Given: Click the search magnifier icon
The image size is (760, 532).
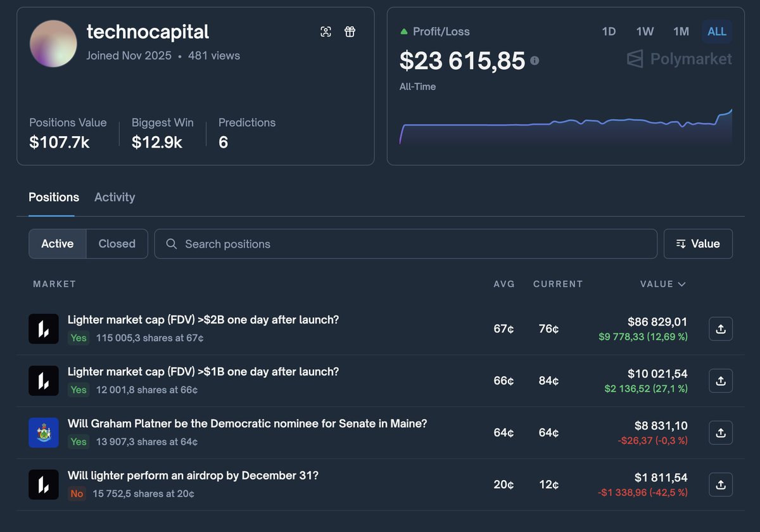Looking at the screenshot, I should (x=171, y=244).
